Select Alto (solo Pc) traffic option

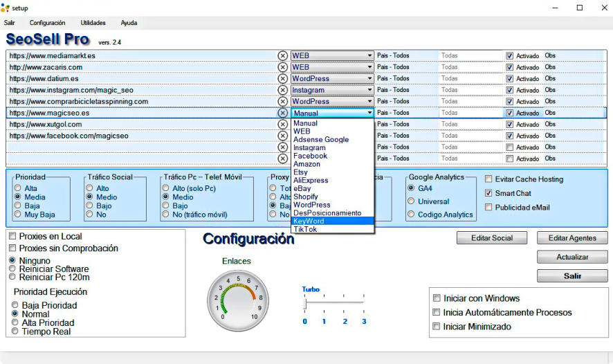[166, 188]
